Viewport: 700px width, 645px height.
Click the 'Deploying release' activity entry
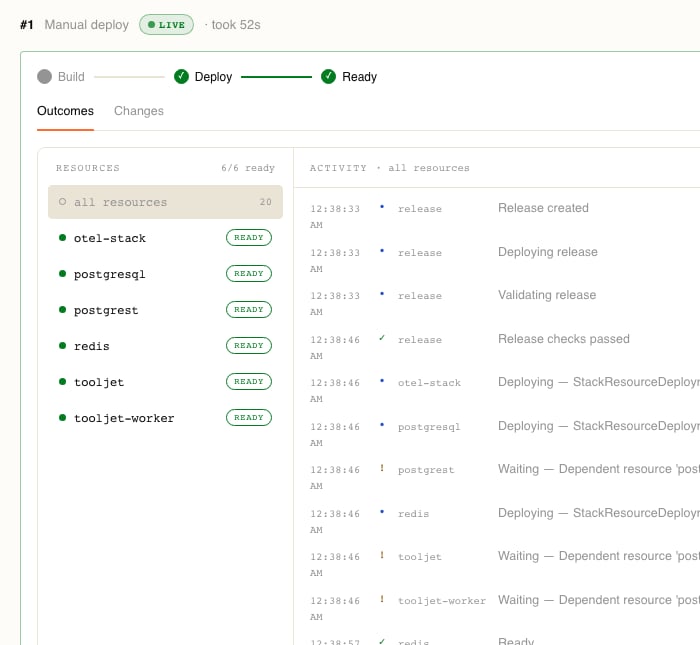click(x=548, y=252)
